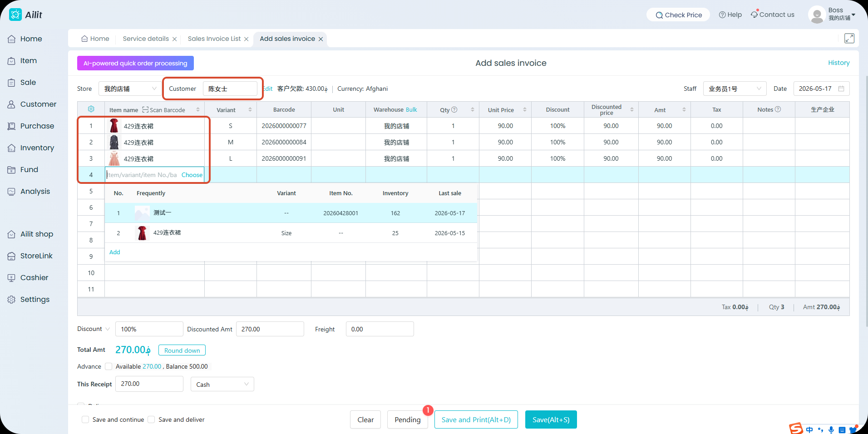Expand the Discount type dropdown arrow
868x434 pixels.
coord(108,329)
